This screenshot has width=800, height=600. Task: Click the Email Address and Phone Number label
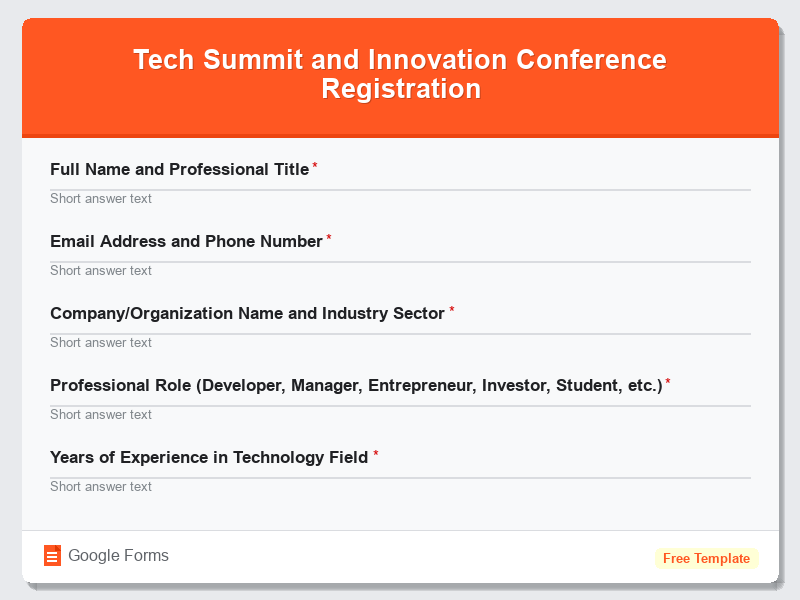(186, 241)
